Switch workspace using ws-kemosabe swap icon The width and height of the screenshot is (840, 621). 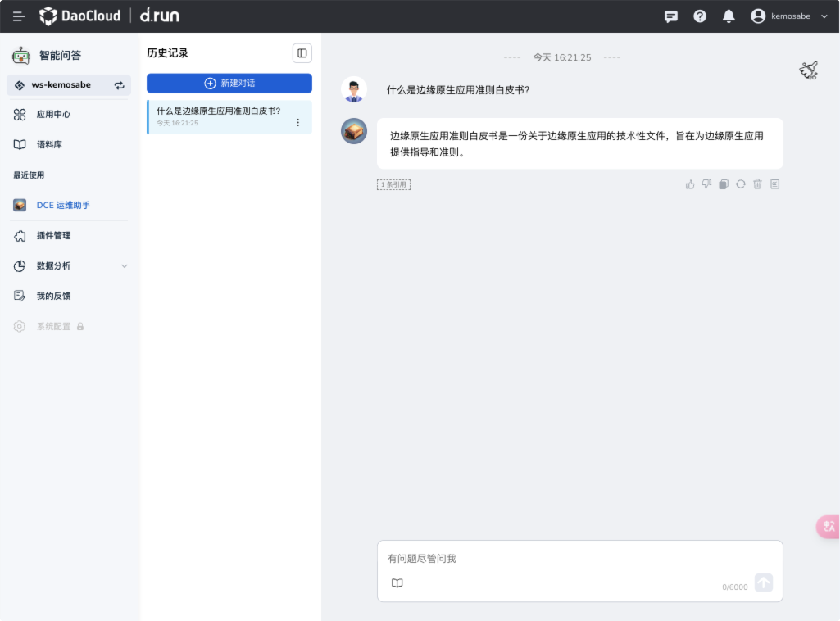(120, 85)
